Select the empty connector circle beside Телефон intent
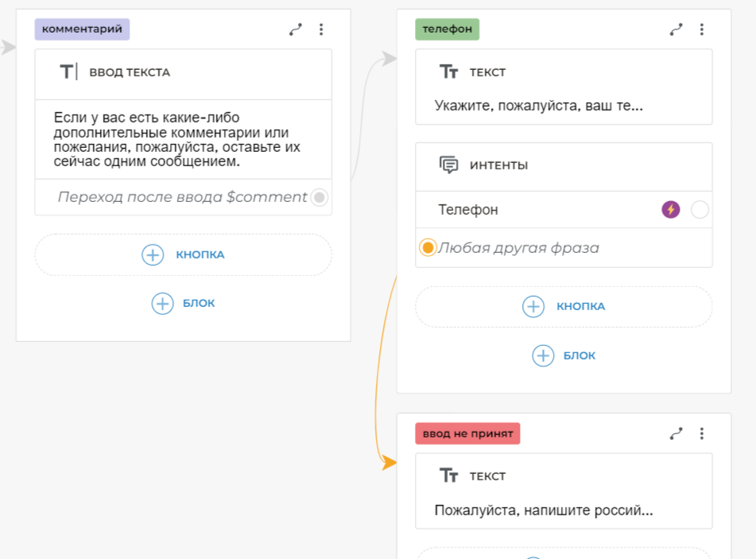This screenshot has width=756, height=559. (700, 210)
